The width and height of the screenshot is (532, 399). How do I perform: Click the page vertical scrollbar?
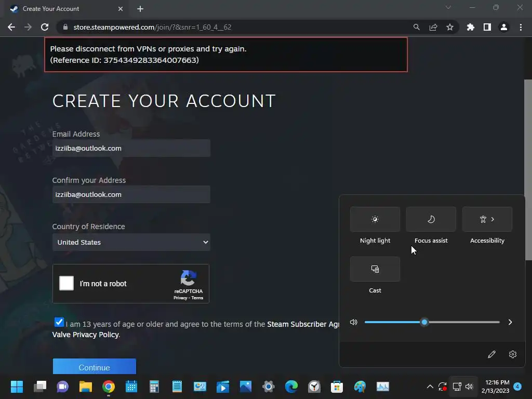(x=528, y=170)
